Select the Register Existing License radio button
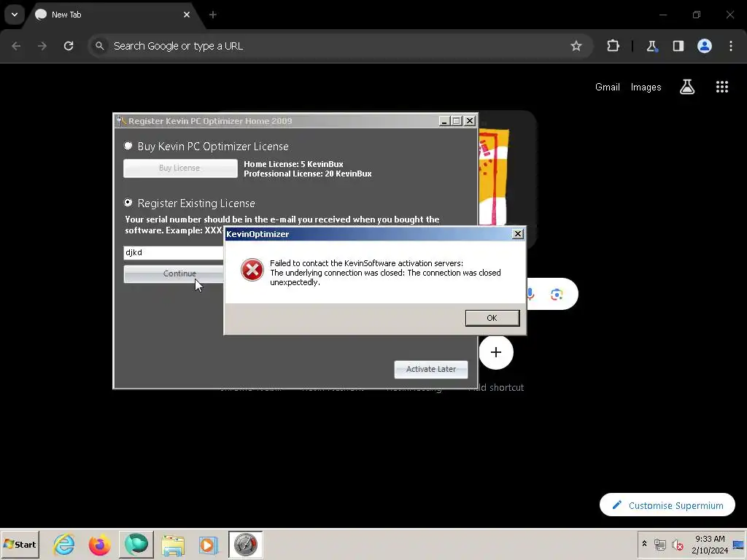Viewport: 747px width, 560px height. (128, 203)
